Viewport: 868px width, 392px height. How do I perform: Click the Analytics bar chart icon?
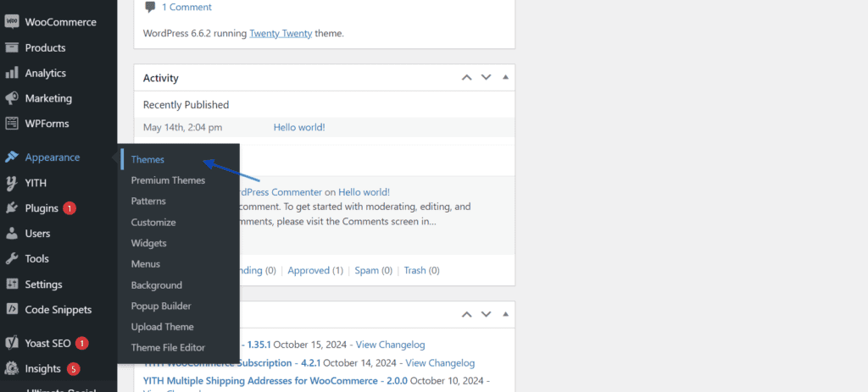tap(12, 73)
